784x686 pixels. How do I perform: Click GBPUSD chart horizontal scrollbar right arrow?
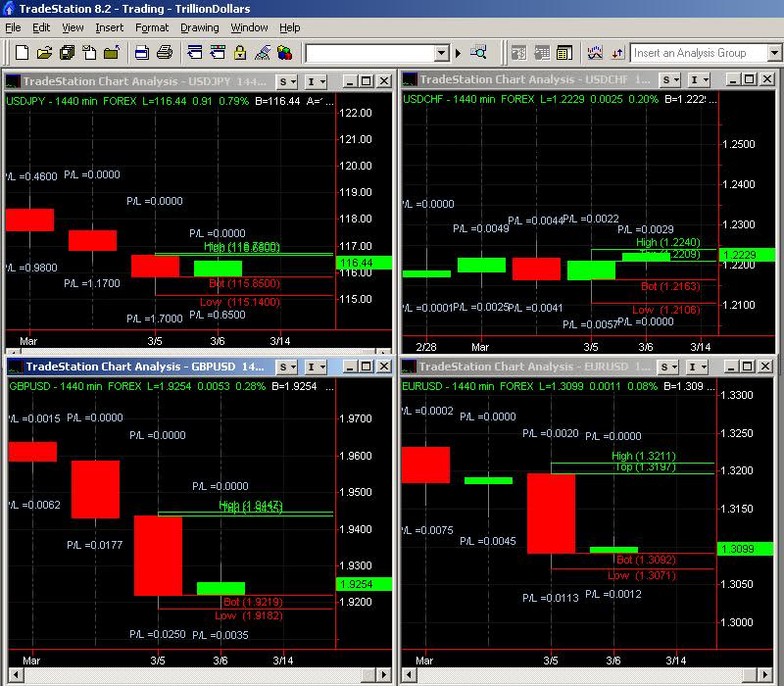click(383, 675)
